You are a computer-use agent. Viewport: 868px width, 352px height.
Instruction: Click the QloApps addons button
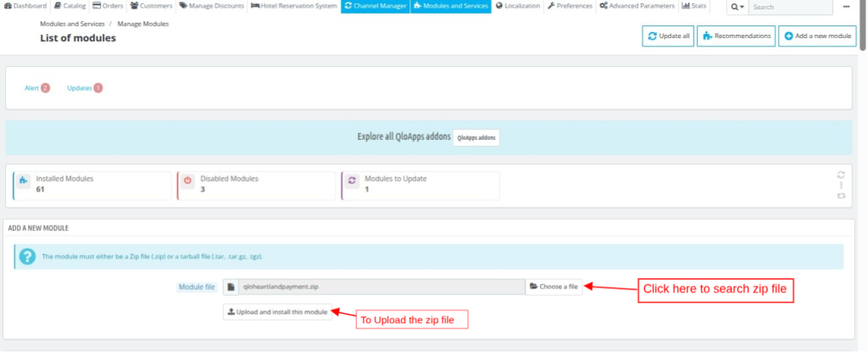tap(476, 137)
